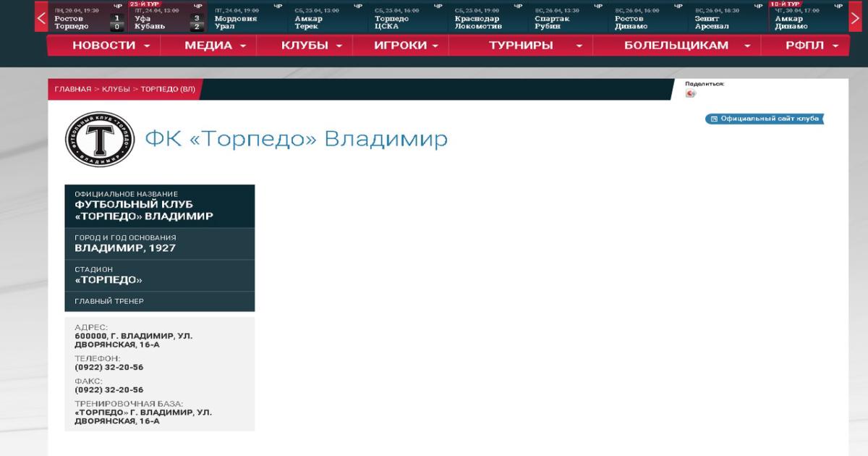Click the Torpedo Vladimir club crest logo
Viewport: 868px width, 456px height.
100,138
